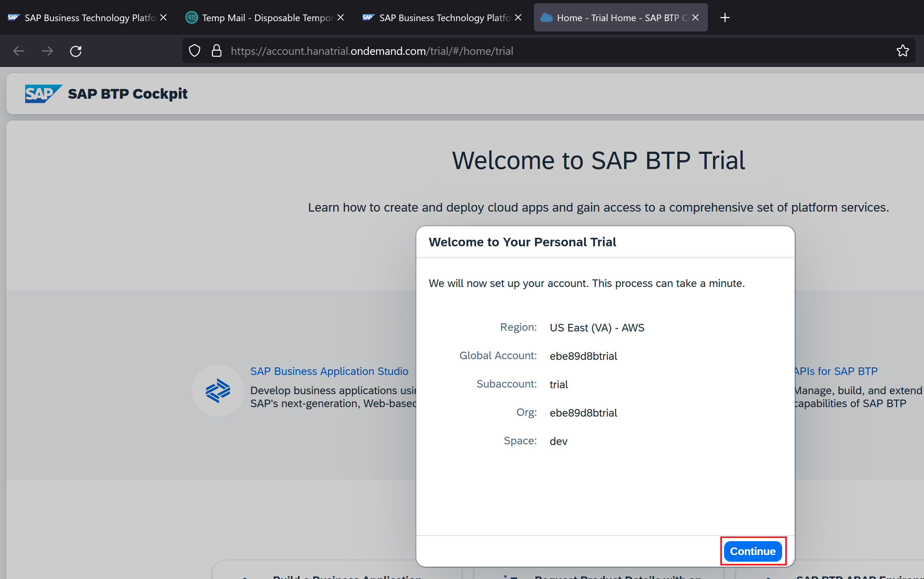Switch to first SAP Business Technology tab
Viewport: 924px width, 579px height.
click(x=84, y=18)
